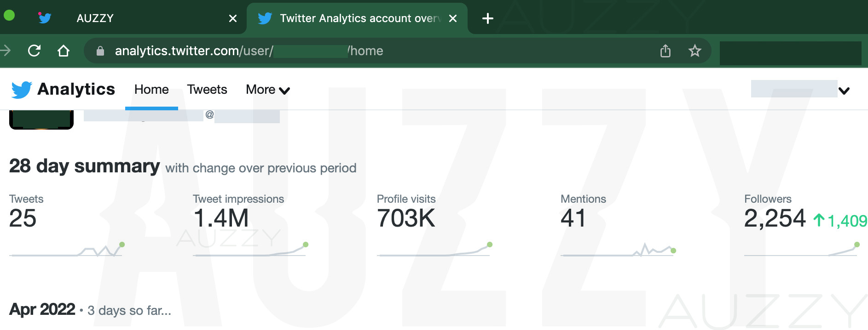Click the Mentions sparkline chart
This screenshot has width=868, height=330.
tap(618, 250)
